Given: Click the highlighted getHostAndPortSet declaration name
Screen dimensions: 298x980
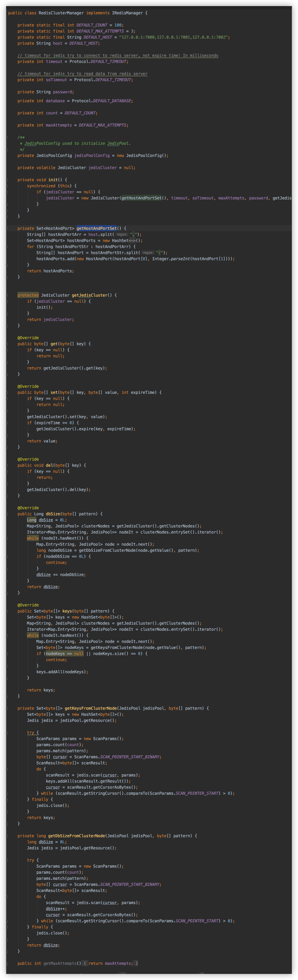Looking at the screenshot, I should click(97, 228).
